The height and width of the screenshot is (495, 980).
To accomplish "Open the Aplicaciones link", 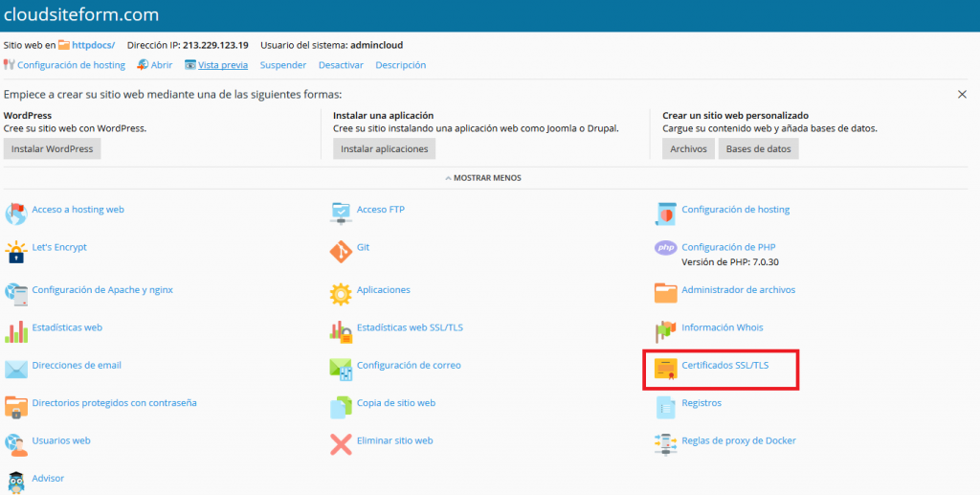I will (x=383, y=290).
